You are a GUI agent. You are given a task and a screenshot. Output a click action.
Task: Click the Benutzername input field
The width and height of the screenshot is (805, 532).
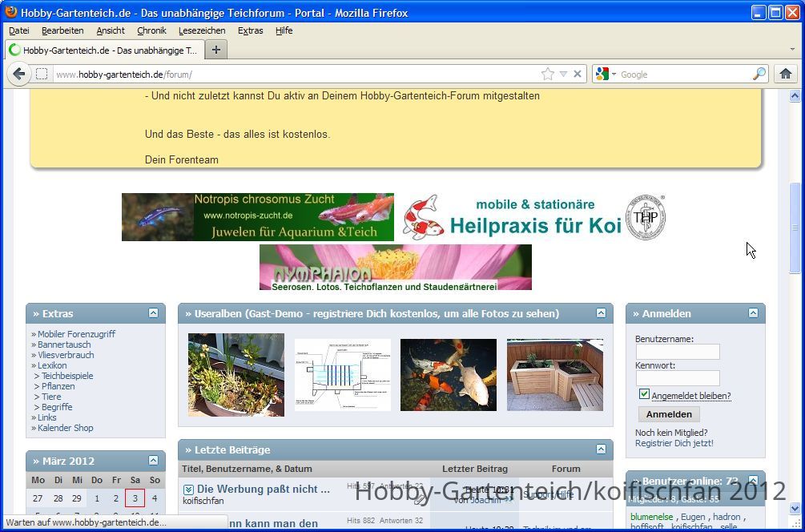(678, 352)
